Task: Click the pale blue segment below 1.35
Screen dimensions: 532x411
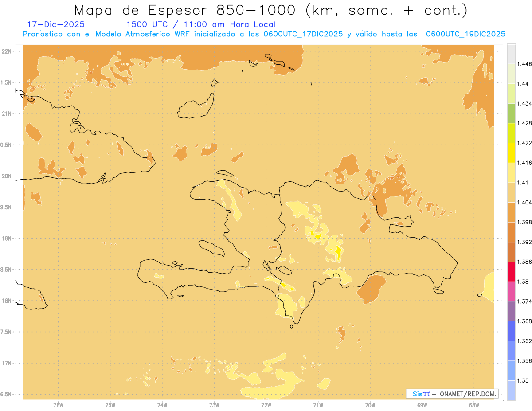Action: coord(511,391)
